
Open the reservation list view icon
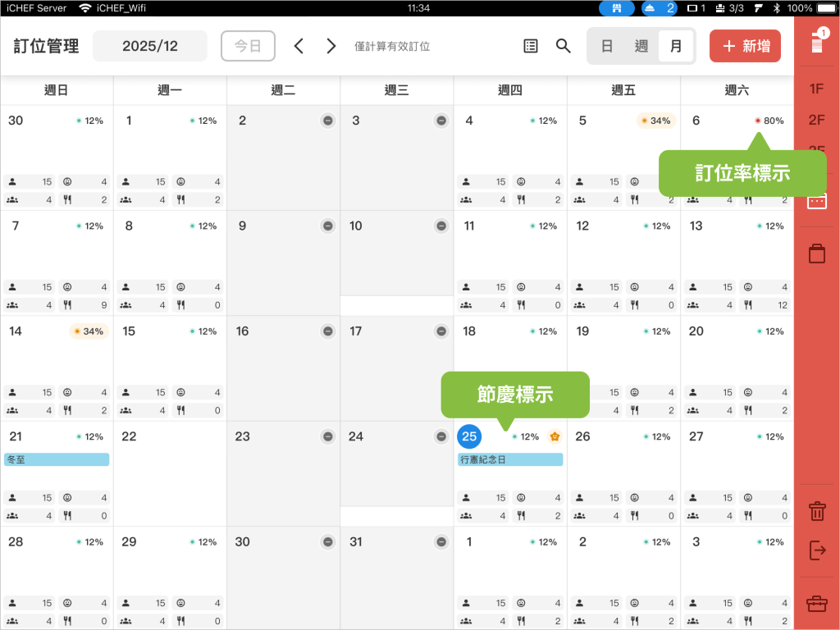531,46
